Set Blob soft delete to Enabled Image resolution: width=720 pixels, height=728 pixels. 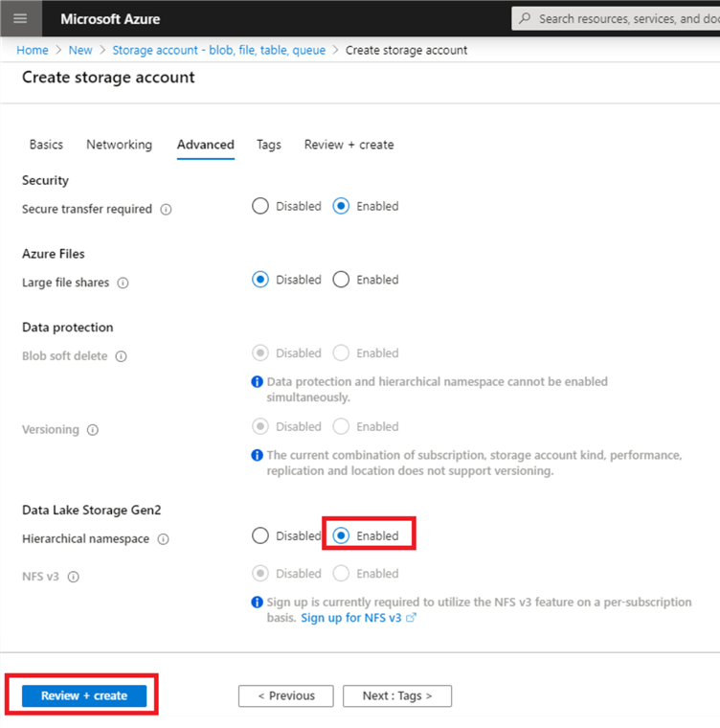click(341, 353)
